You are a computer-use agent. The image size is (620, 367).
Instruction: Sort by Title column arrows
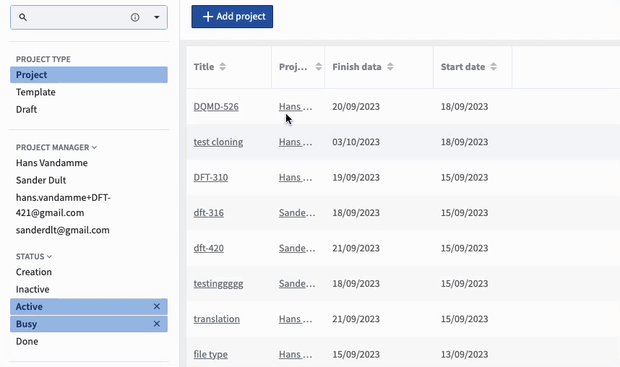click(223, 67)
